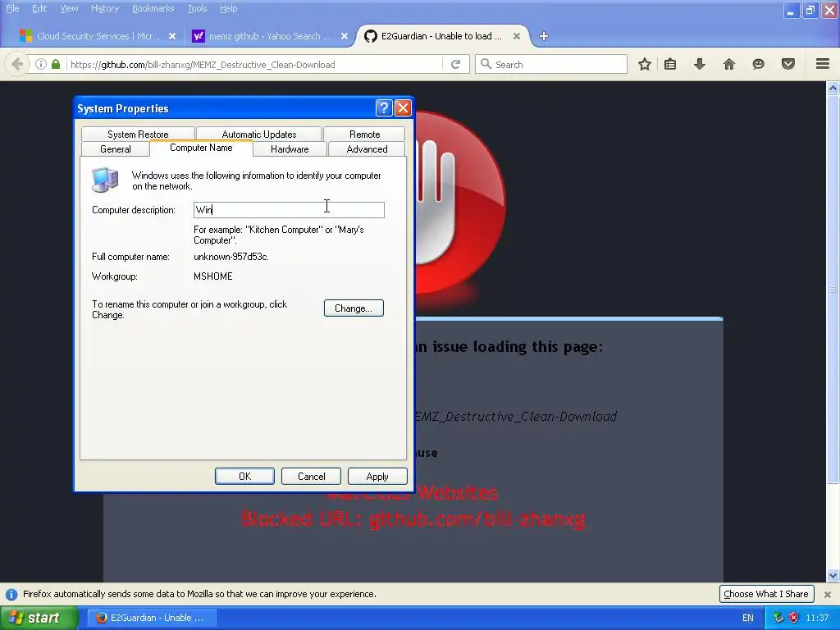Go back with the Firefox back arrow
Screen dimensions: 840x630
(x=17, y=64)
